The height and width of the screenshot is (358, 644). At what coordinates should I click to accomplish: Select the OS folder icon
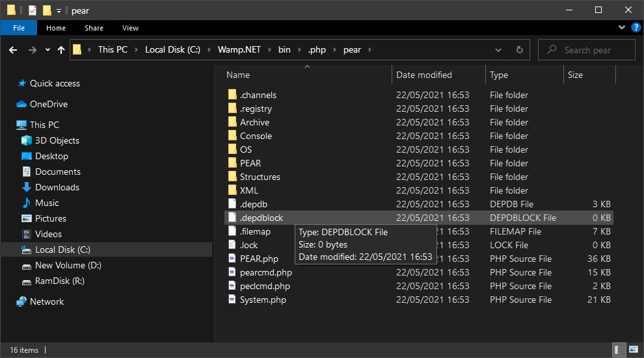pos(232,149)
